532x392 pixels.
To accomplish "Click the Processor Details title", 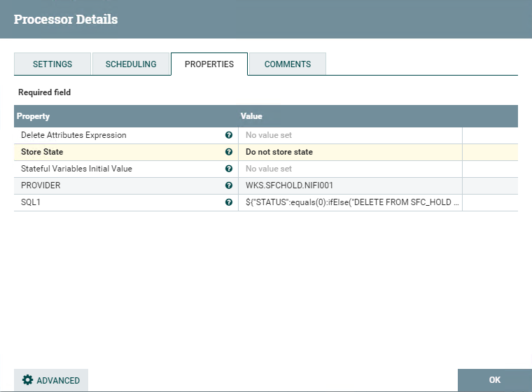I will [x=66, y=20].
